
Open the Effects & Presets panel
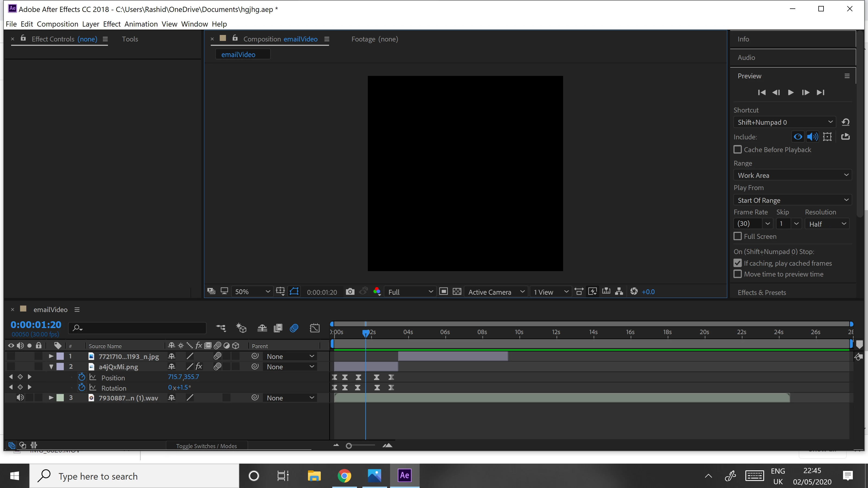pos(761,292)
